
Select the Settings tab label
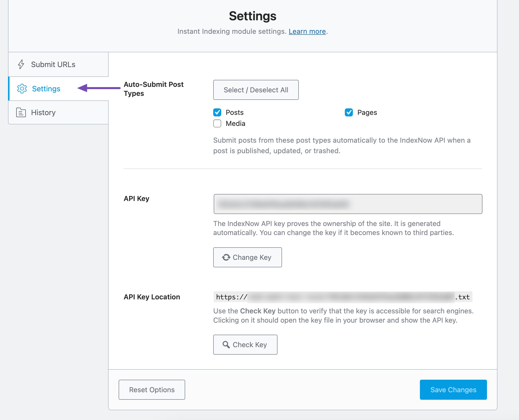point(46,89)
